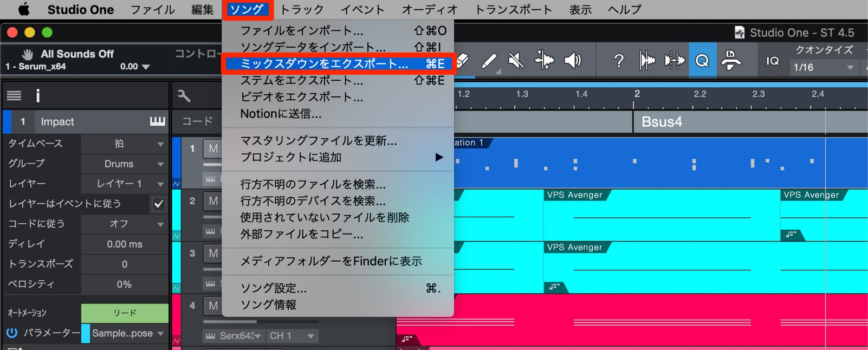Click the keyboard icon on Impact track header
Screen dimensions: 868x350
[x=157, y=121]
